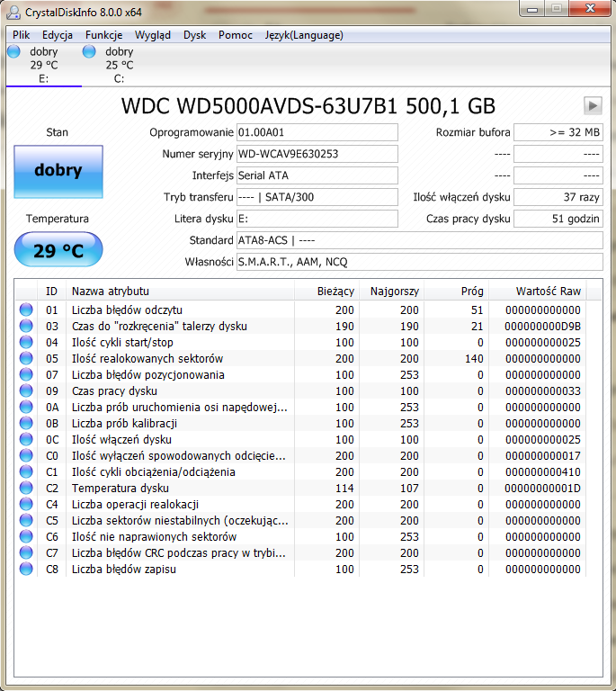Click status icon of attribute 03 row

pyautogui.click(x=26, y=326)
